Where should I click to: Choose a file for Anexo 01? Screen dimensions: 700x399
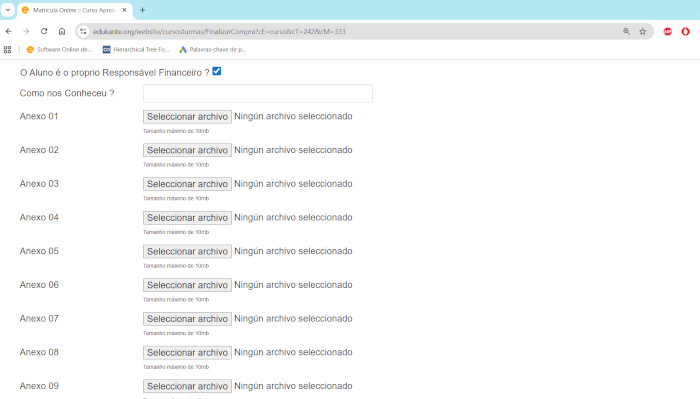click(x=187, y=116)
